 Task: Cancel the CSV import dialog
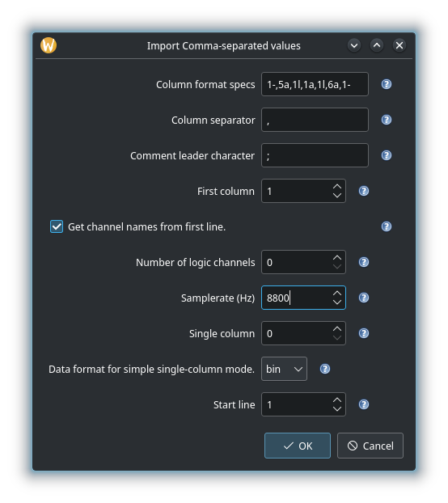(370, 446)
